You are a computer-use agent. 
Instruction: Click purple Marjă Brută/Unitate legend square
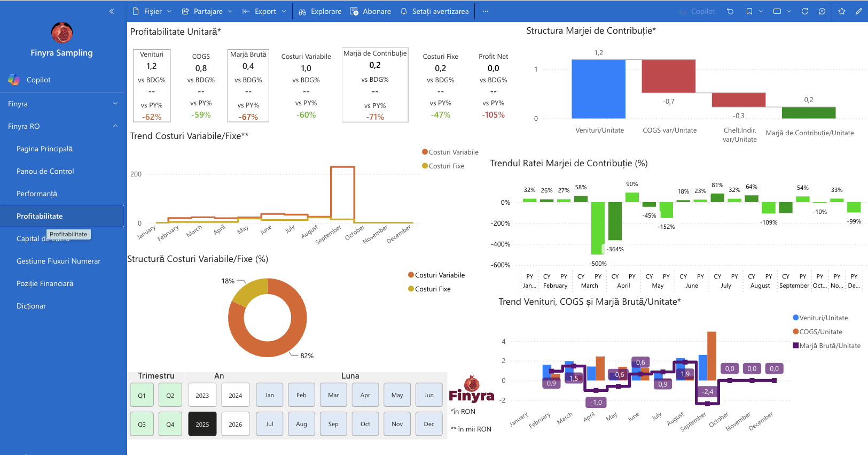796,345
